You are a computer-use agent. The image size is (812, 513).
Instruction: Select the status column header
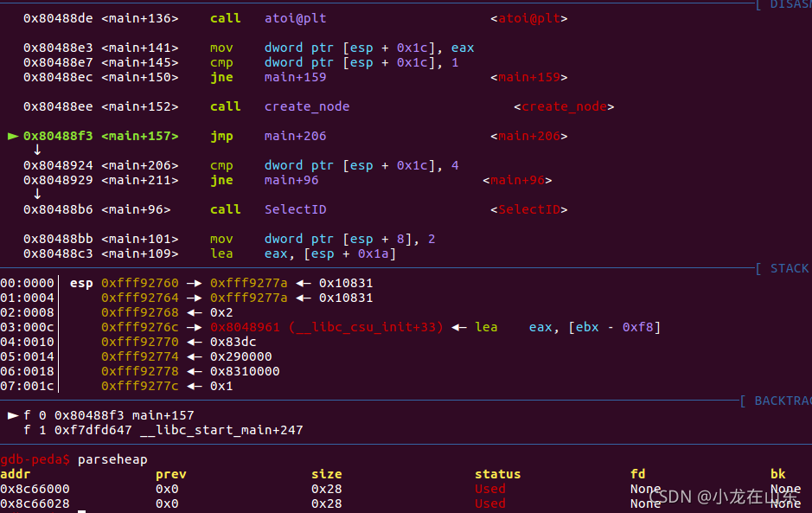tap(497, 474)
